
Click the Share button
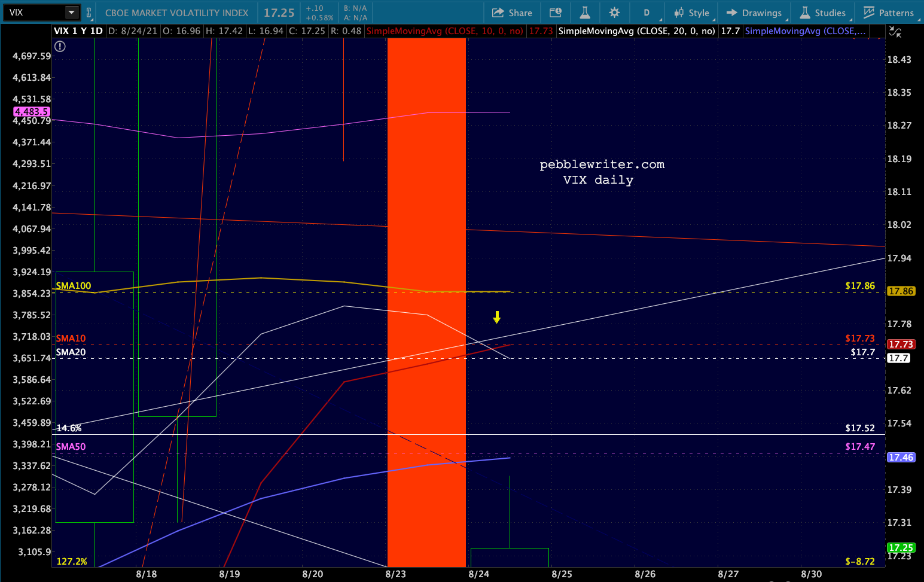click(512, 13)
